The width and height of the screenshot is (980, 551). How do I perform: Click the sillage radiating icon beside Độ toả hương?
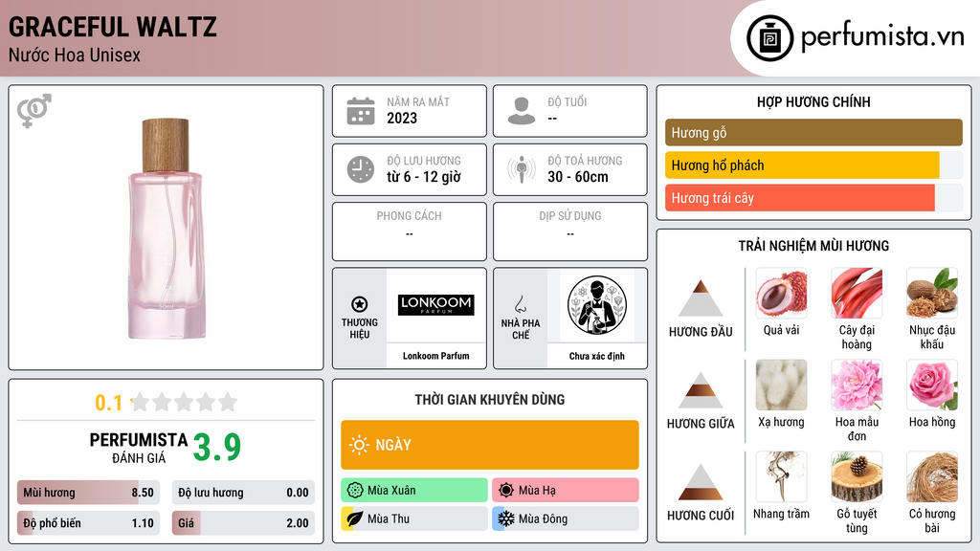522,169
